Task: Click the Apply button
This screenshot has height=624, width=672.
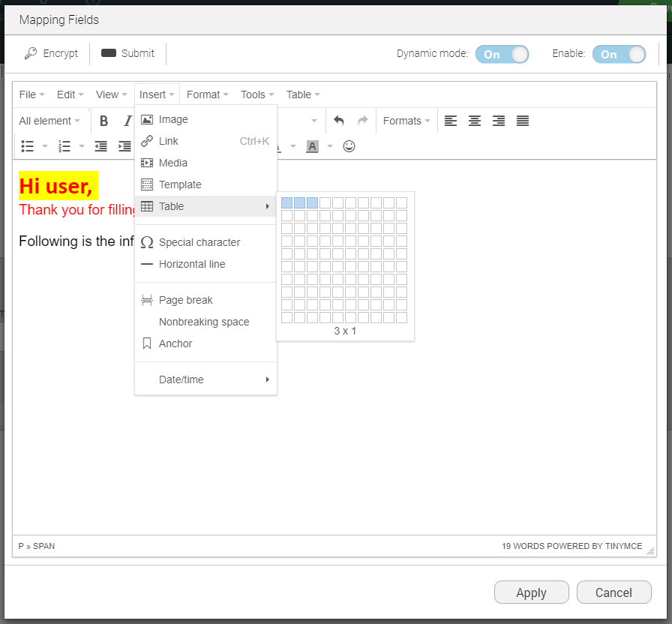Action: 531,592
